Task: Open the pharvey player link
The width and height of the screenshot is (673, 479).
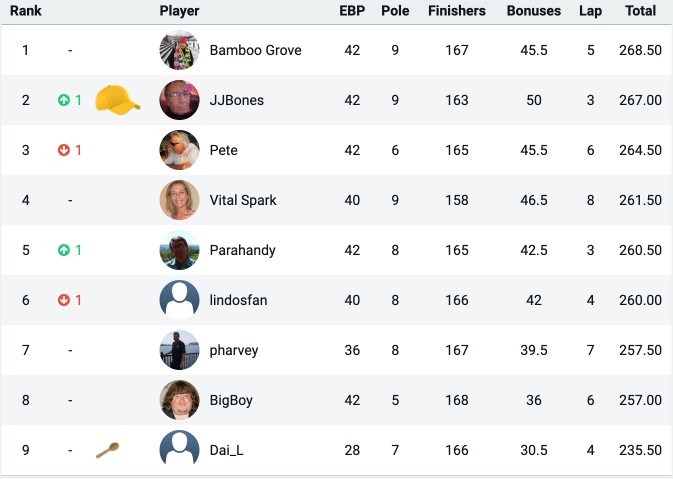Action: click(x=234, y=350)
